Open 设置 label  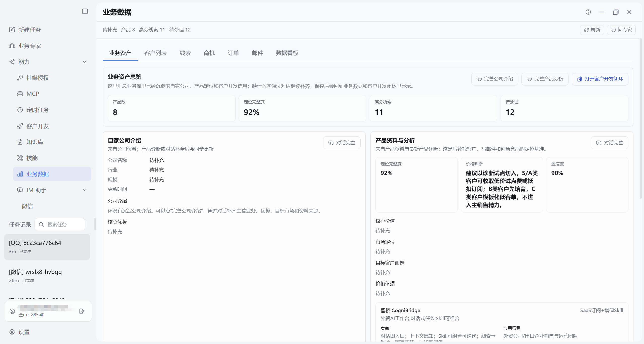24,332
